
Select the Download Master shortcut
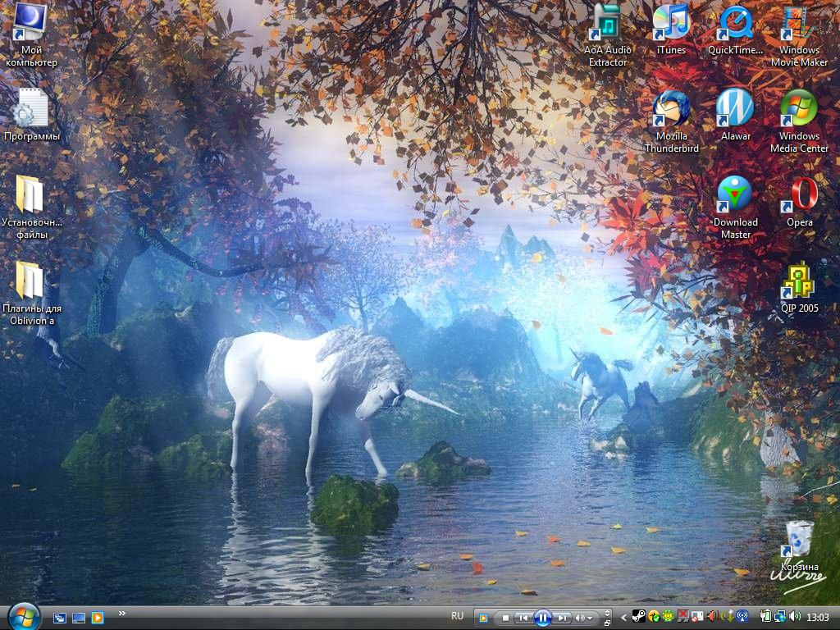[735, 208]
